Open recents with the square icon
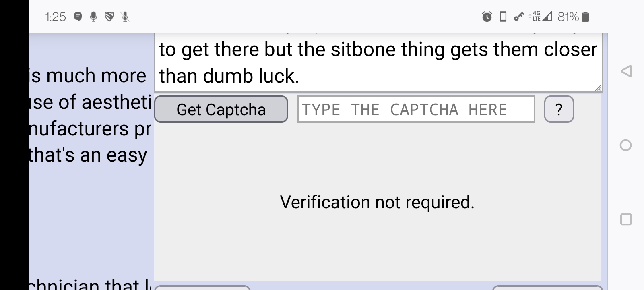This screenshot has width=644, height=290. [626, 220]
